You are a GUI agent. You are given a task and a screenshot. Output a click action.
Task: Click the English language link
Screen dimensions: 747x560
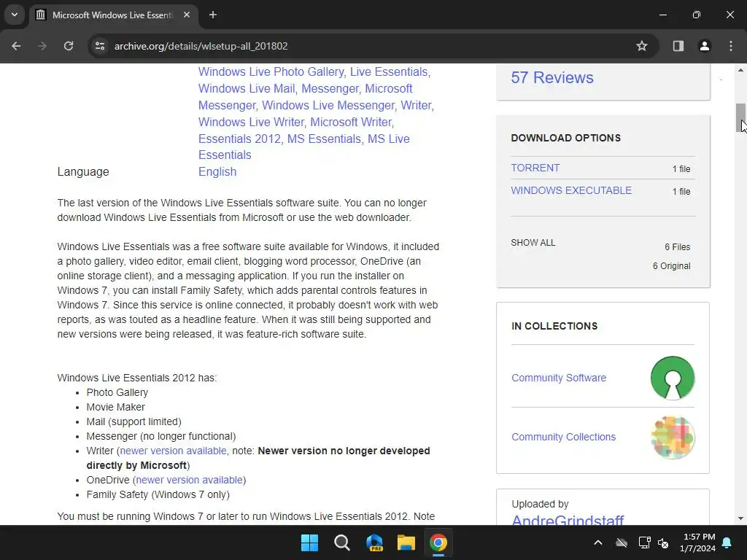point(217,172)
